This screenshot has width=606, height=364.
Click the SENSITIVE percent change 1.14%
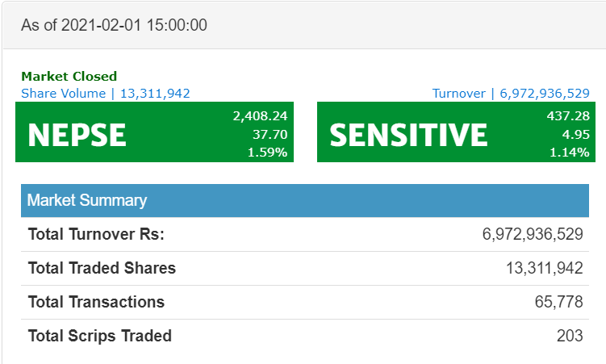(569, 152)
